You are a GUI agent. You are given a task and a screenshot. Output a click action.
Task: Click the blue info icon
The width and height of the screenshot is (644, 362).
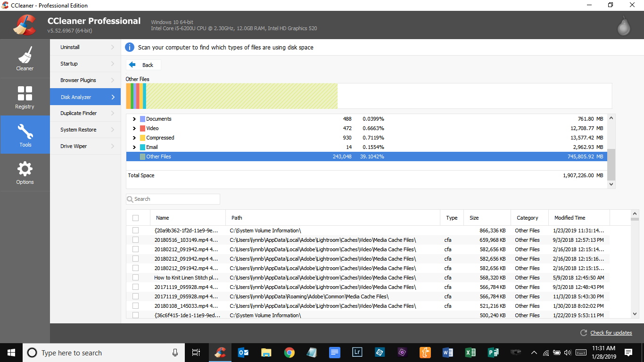tap(130, 47)
